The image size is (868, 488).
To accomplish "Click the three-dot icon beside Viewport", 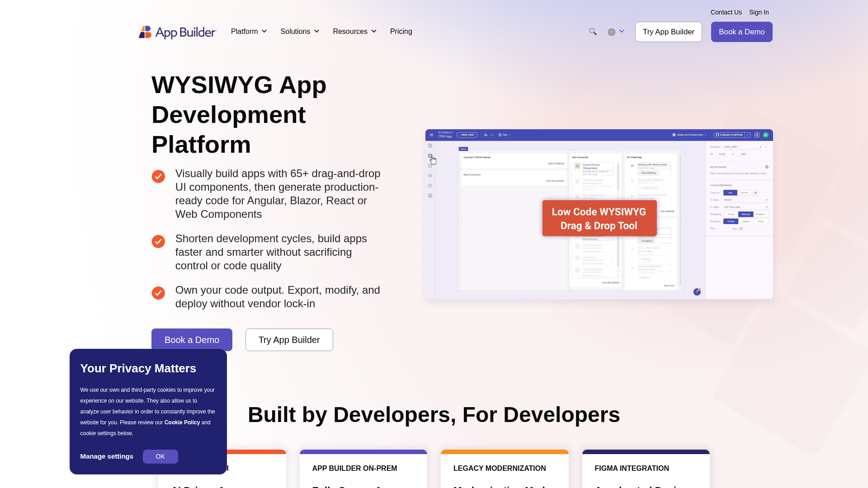I will coord(766,147).
